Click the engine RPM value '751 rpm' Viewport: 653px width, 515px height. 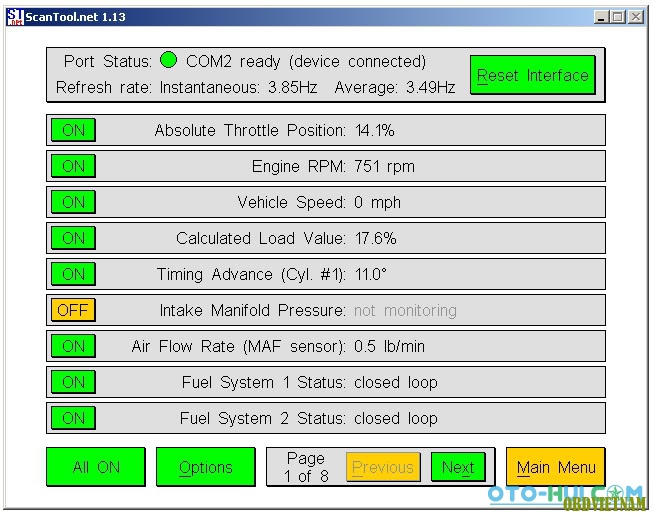click(x=384, y=167)
